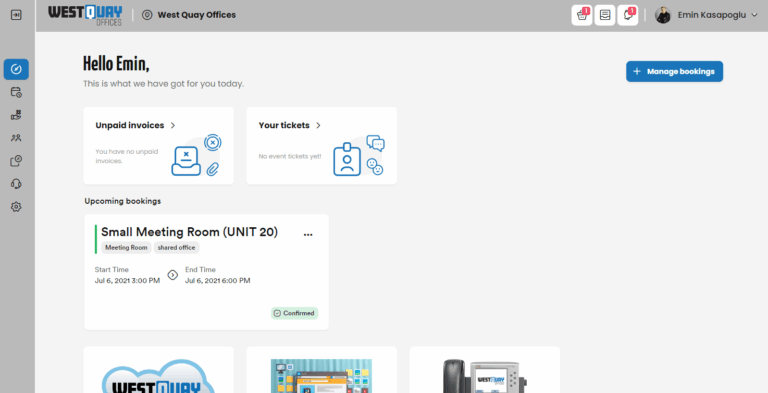This screenshot has width=768, height=393.
Task: Click the shared office tag
Action: click(x=176, y=247)
